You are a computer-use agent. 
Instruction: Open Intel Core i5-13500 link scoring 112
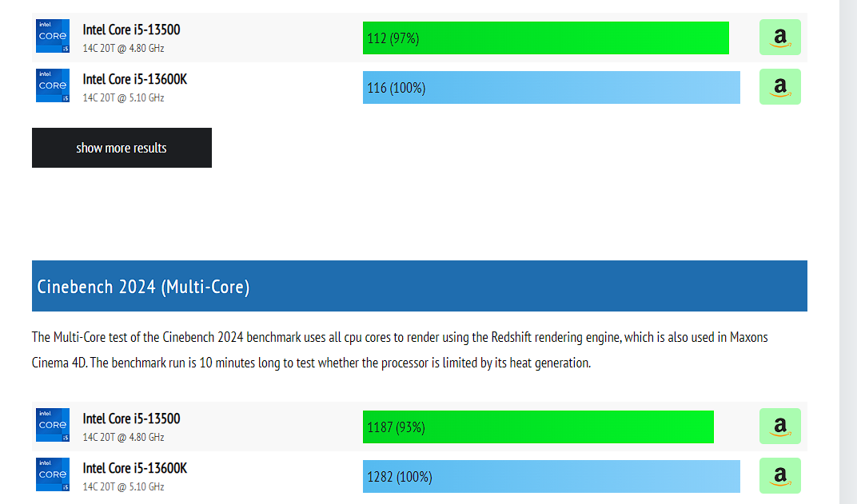pos(131,30)
